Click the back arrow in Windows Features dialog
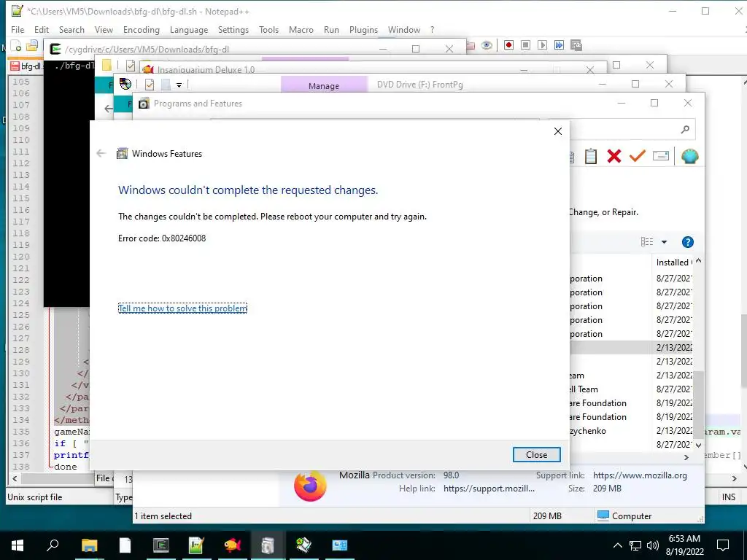 click(x=101, y=153)
